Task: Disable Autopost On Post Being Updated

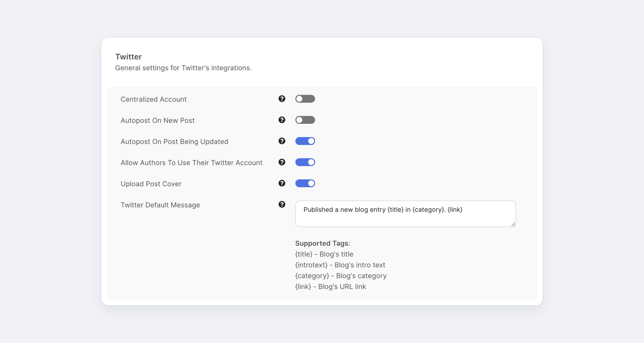Action: point(305,141)
